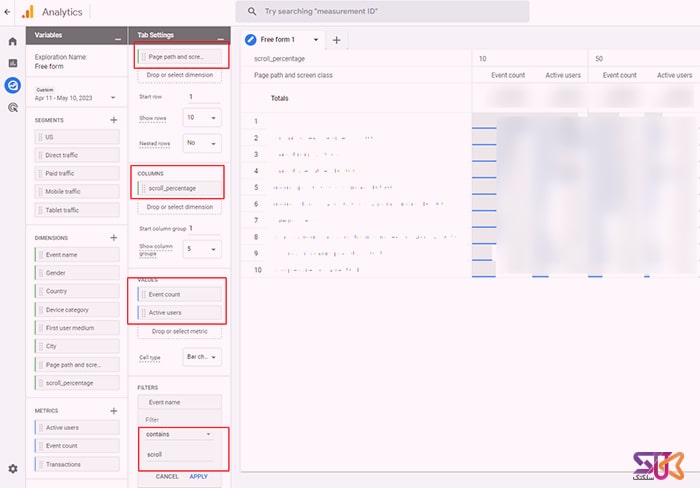
Task: Open the Cell type dropdown
Action: pos(202,357)
